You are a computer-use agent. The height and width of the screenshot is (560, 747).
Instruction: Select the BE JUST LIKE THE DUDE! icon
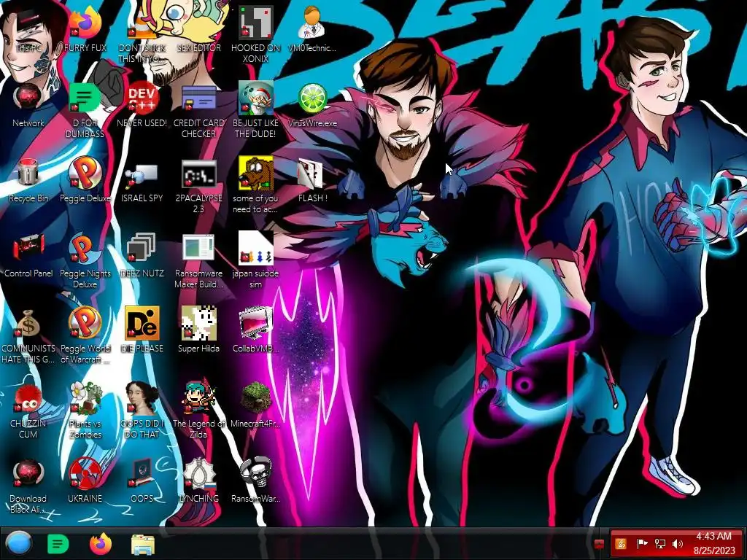255,111
